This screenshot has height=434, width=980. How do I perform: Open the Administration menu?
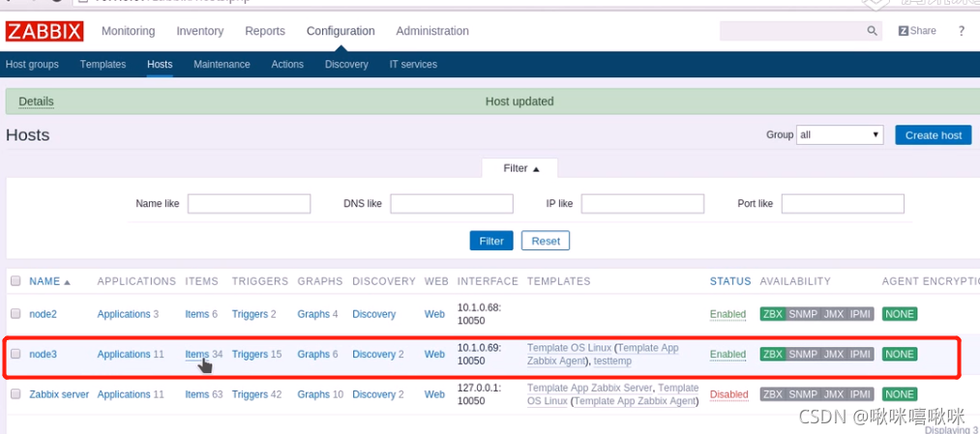[x=432, y=31]
